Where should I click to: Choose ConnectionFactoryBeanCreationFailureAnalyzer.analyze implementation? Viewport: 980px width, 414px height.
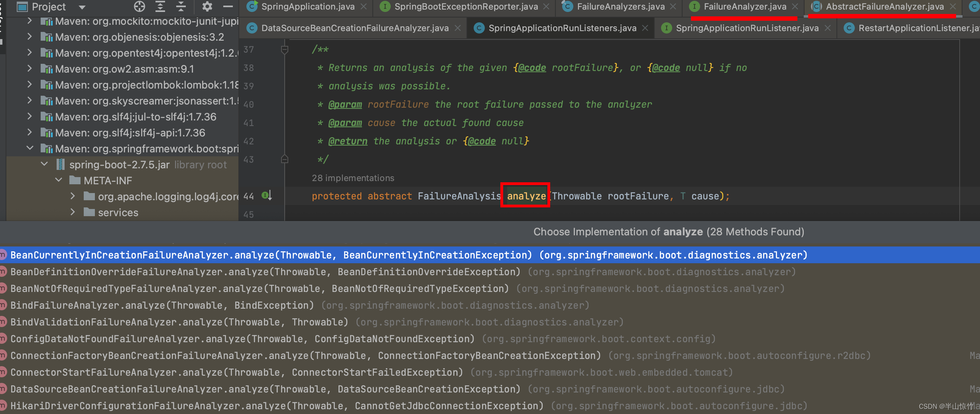(x=490, y=355)
